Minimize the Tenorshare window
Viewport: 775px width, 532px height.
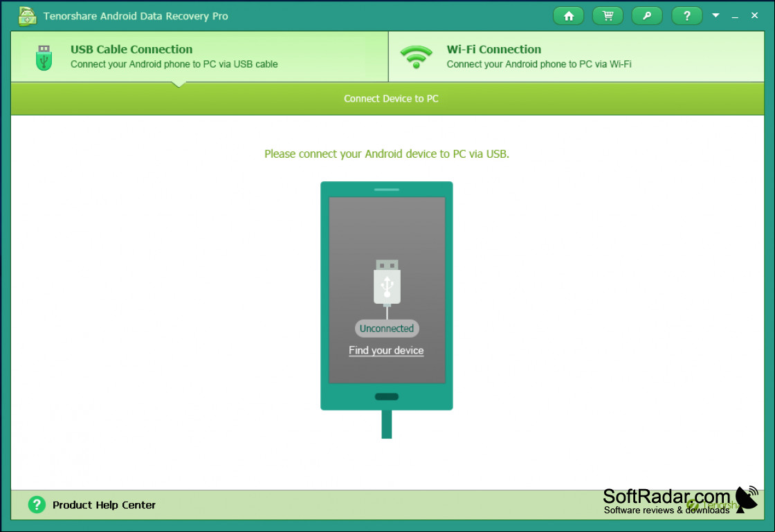(735, 17)
